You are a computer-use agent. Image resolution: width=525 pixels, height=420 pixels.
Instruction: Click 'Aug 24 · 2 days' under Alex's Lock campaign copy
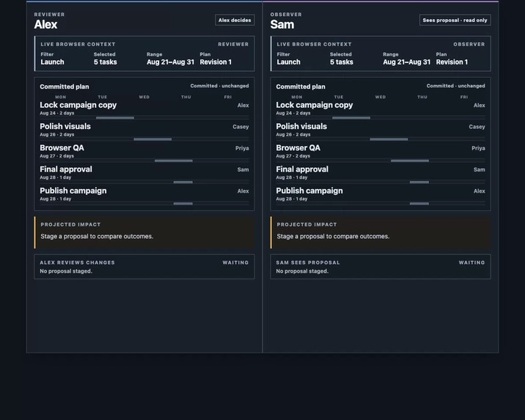(x=57, y=113)
